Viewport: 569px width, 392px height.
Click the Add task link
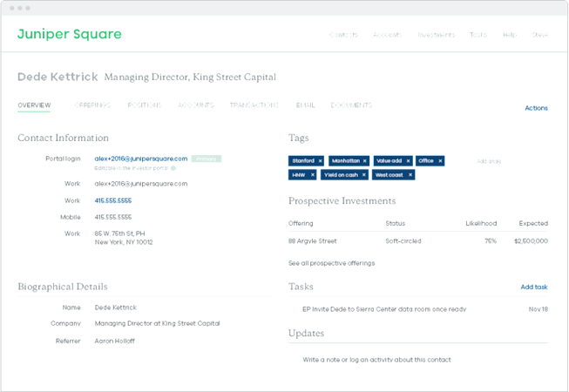point(534,287)
